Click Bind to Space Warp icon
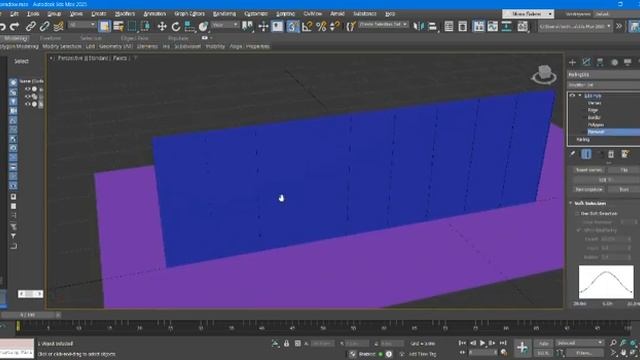Image resolution: width=640 pixels, height=360 pixels. pos(58,27)
